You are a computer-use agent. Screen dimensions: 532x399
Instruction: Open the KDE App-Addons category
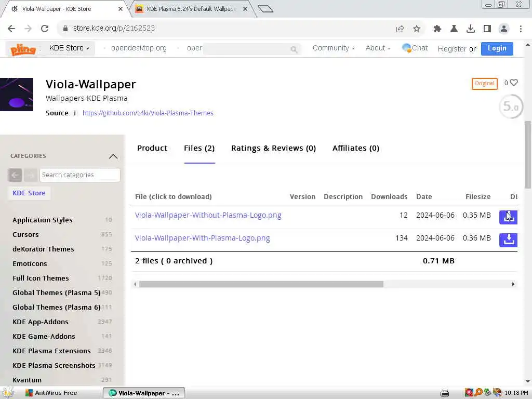point(41,322)
